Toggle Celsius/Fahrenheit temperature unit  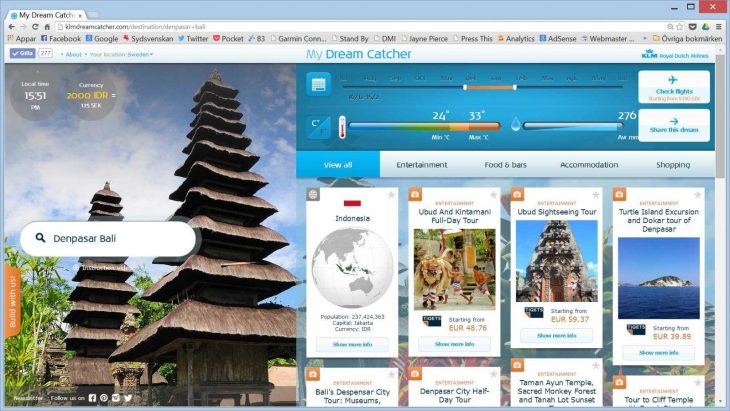point(319,127)
